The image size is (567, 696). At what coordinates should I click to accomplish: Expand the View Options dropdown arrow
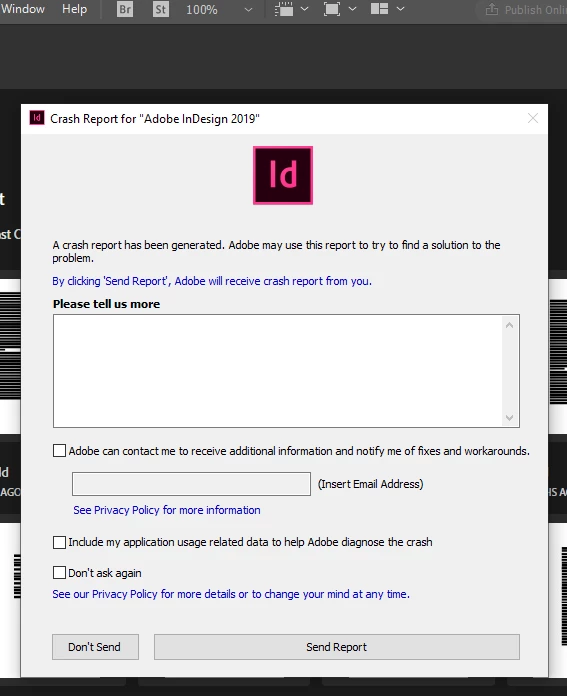pyautogui.click(x=305, y=9)
